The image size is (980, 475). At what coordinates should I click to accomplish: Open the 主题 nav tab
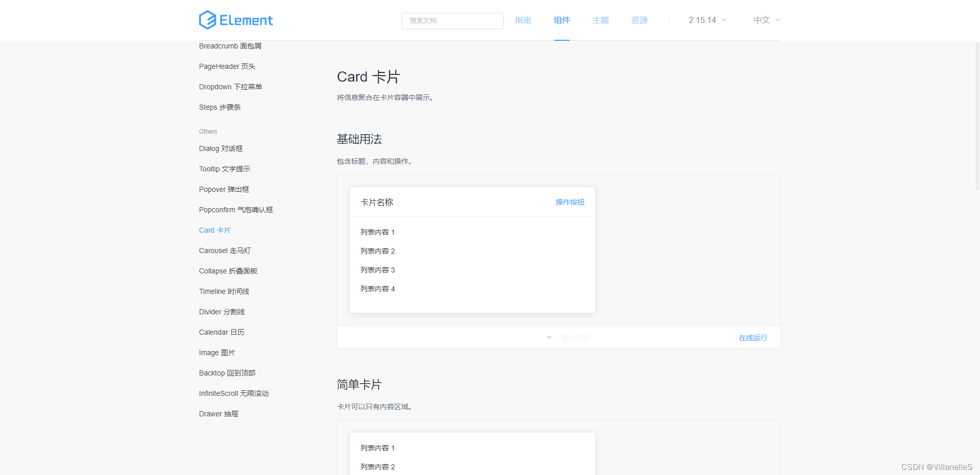[600, 20]
